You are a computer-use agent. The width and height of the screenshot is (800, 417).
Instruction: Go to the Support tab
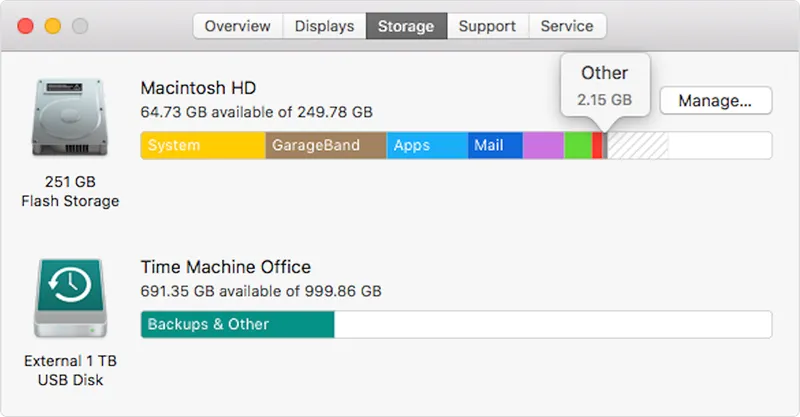click(487, 26)
